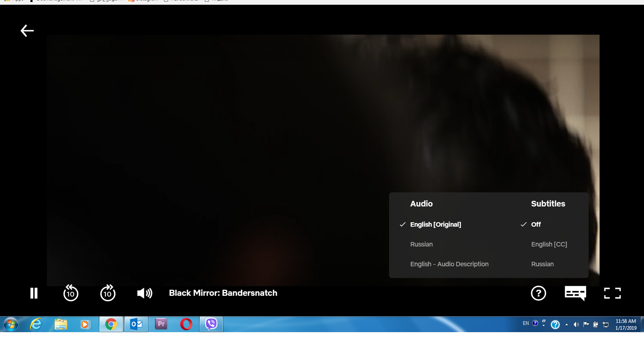
Task: Turn subtitles Off
Action: (536, 225)
